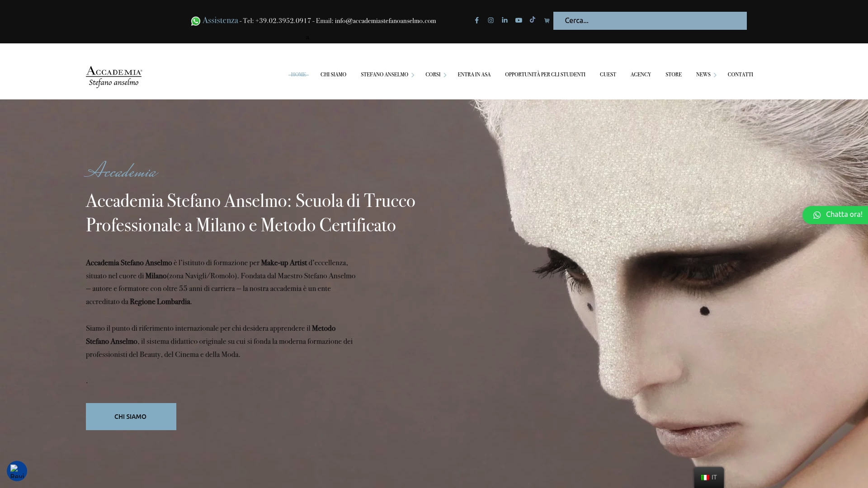Click the Assistenza link text
Screen dimensions: 868x488
[220, 20]
